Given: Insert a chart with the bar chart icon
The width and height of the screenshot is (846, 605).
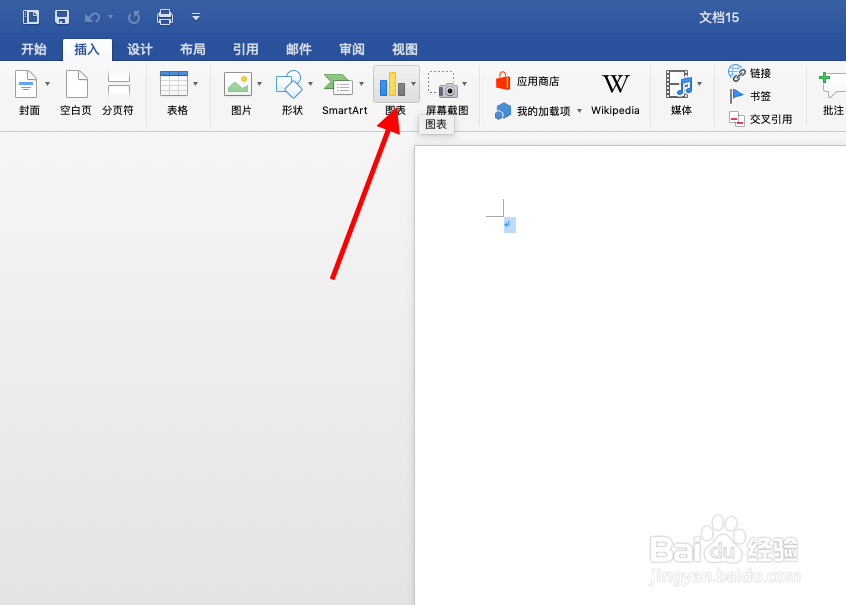Looking at the screenshot, I should (x=392, y=84).
